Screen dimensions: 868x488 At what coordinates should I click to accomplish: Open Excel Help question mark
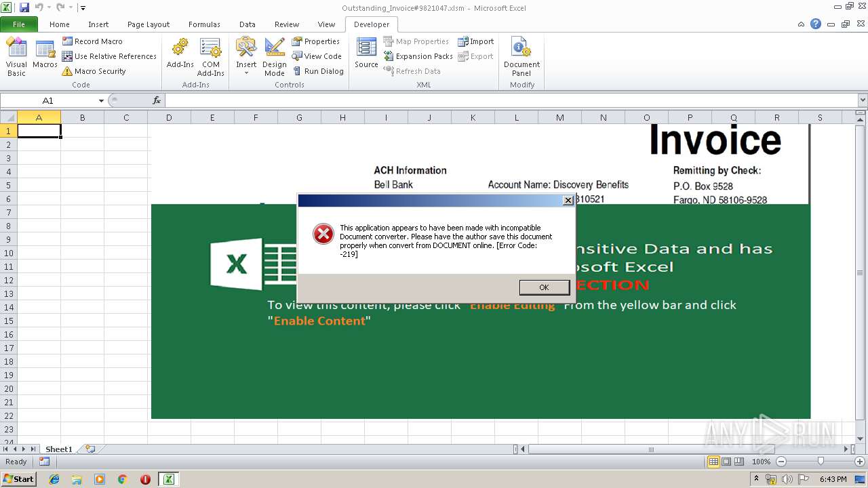(x=816, y=24)
